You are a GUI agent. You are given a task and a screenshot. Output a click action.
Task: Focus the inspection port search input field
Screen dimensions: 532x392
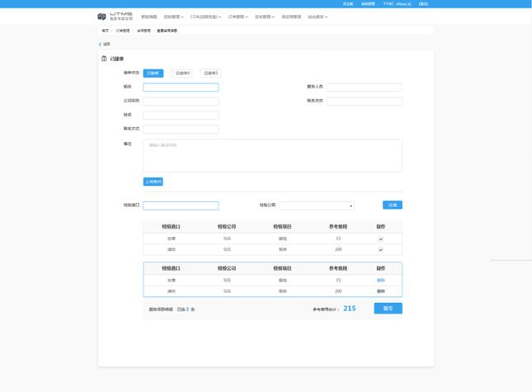[181, 205]
